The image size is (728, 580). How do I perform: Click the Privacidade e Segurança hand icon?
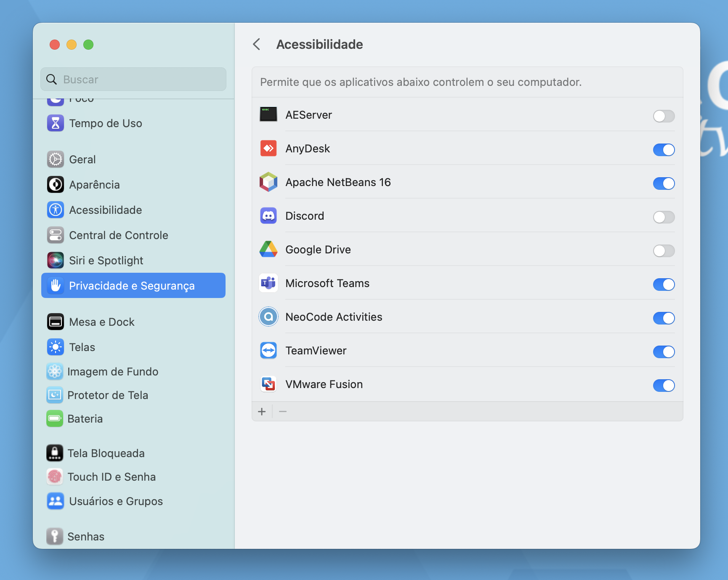point(56,285)
